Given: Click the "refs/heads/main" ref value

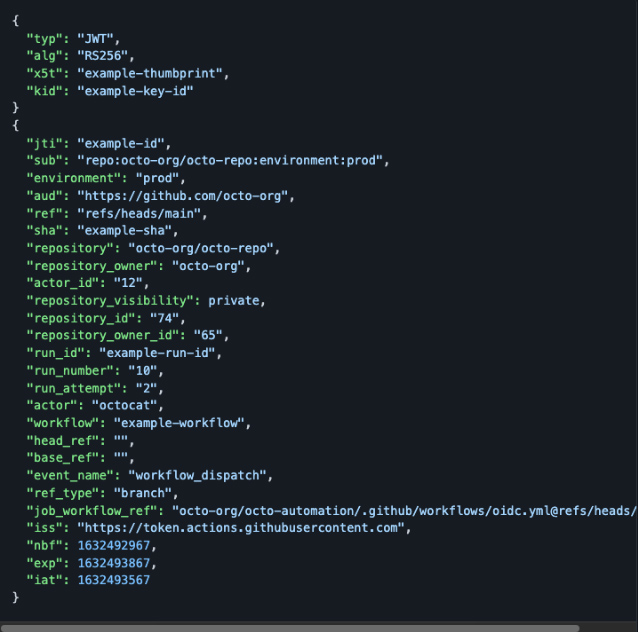Looking at the screenshot, I should 142,212.
